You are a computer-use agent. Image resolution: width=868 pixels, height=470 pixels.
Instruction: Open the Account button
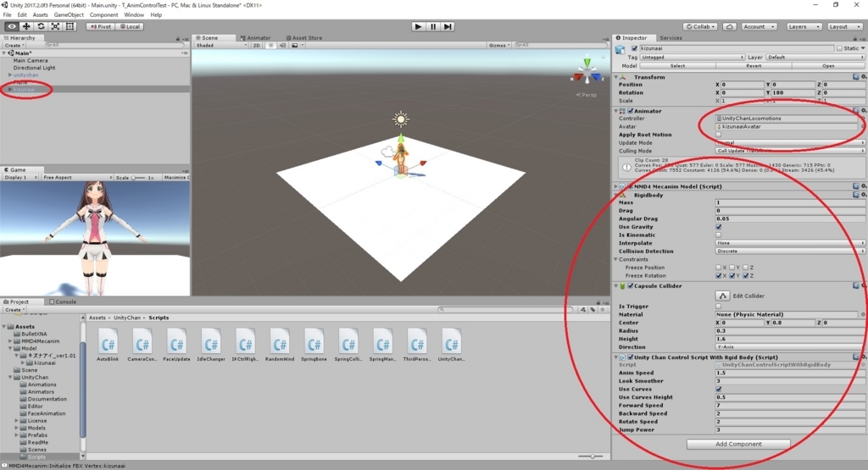coord(759,26)
